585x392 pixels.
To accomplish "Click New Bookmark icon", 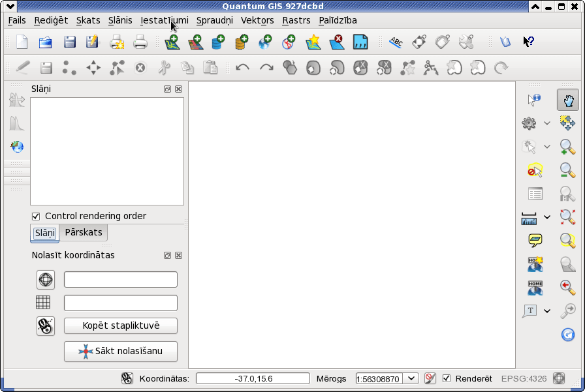I will tap(535, 264).
